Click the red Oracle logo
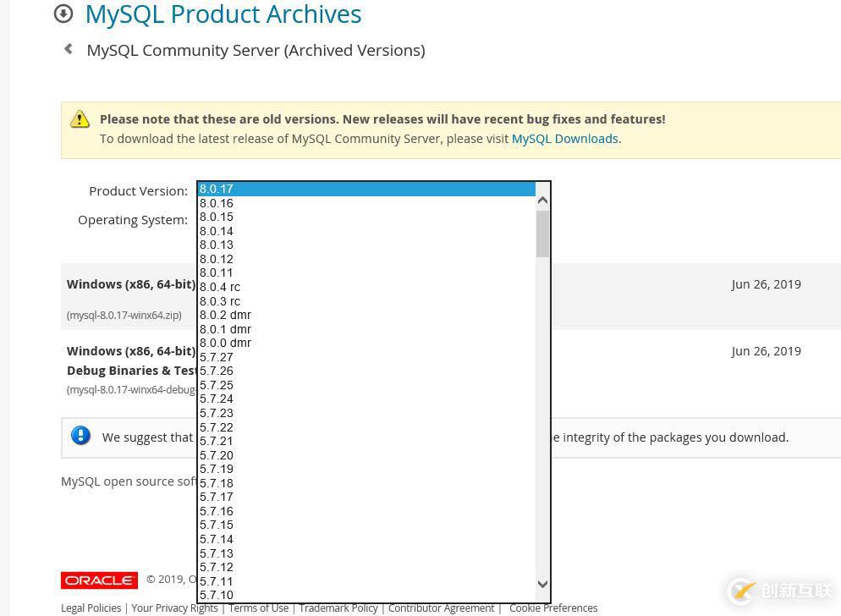This screenshot has width=841, height=616. [99, 580]
